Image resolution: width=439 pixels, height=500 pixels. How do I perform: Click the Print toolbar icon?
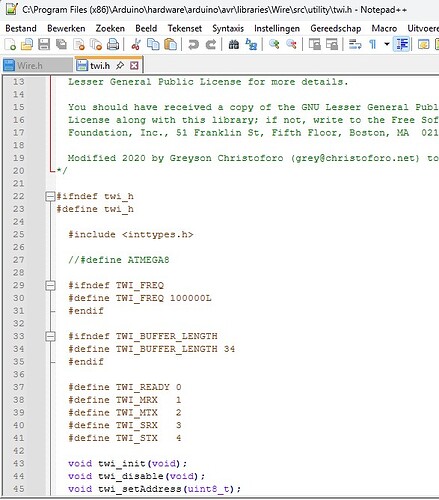pyautogui.click(x=113, y=44)
